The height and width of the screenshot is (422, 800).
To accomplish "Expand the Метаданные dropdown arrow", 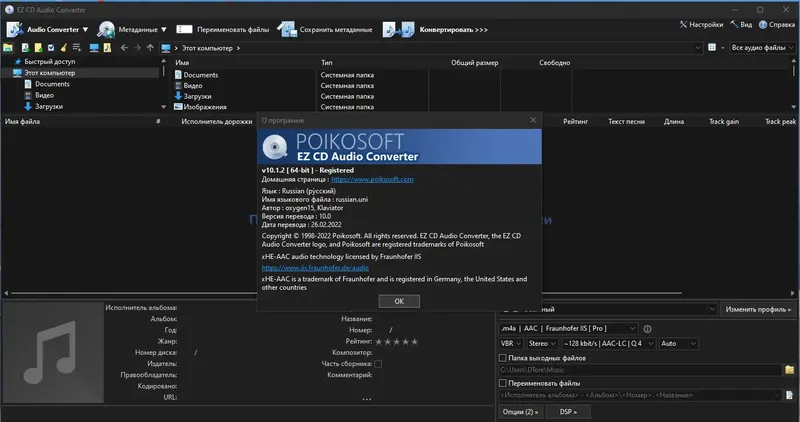I will pyautogui.click(x=164, y=30).
